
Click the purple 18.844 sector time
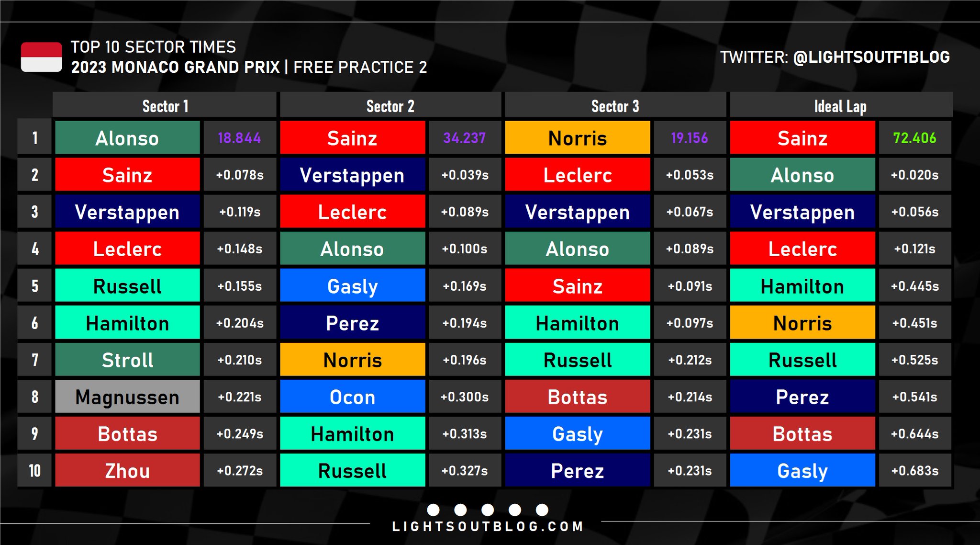point(240,138)
